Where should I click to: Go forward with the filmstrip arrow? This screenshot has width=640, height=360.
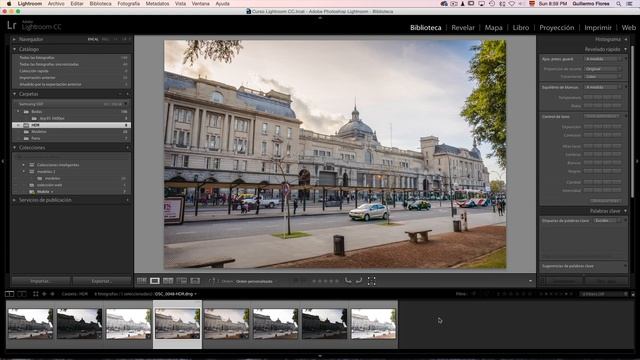(52, 294)
